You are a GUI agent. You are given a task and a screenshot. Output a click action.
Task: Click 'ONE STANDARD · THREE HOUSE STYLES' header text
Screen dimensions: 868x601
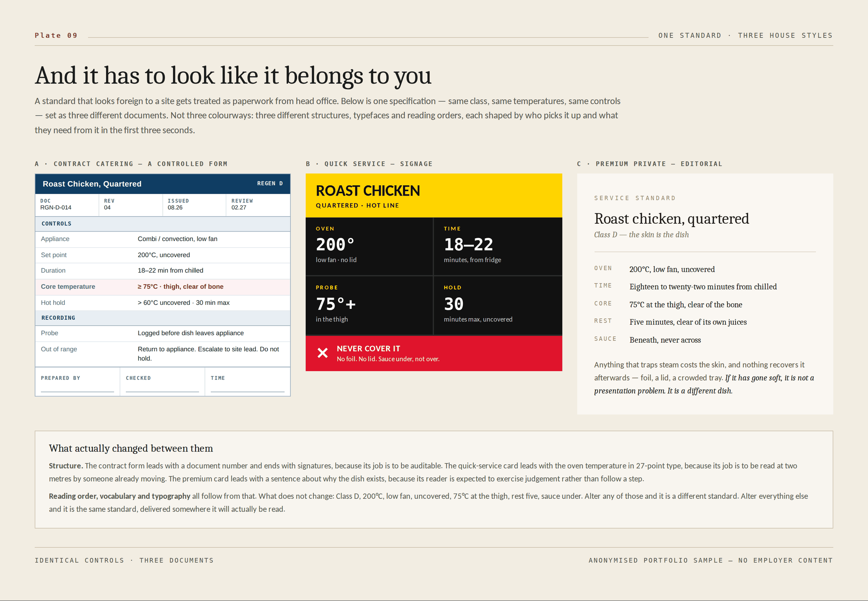coord(745,35)
